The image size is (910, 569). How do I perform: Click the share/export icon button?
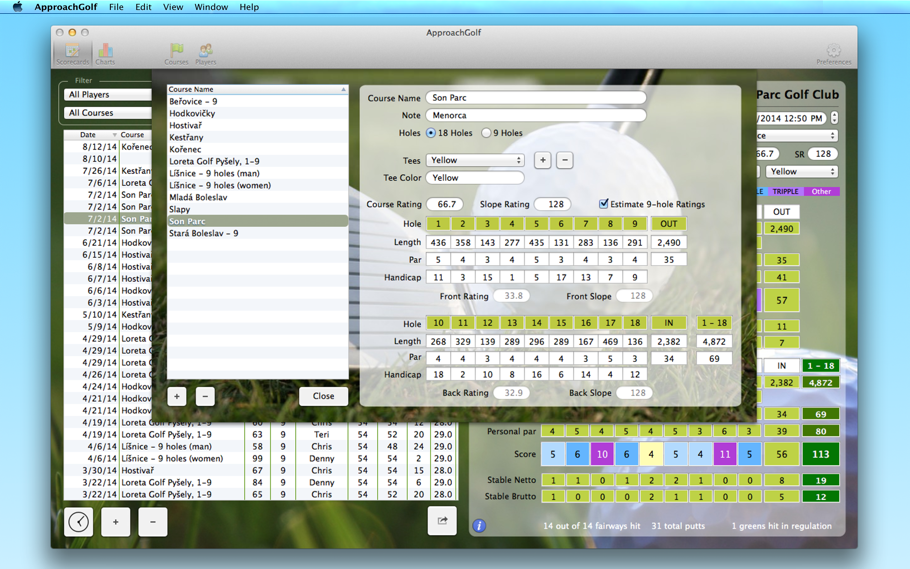click(442, 521)
